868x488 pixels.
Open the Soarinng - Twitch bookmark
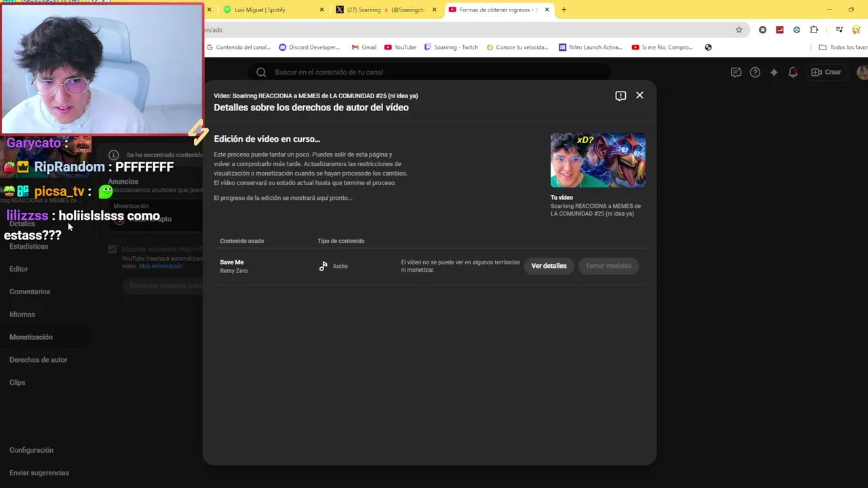(451, 47)
